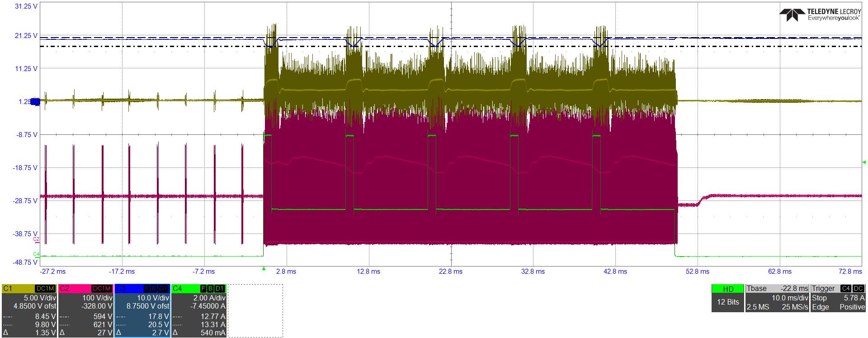Click the -22.8 ms delay value
Screen dimensions: 868x338
[794, 289]
